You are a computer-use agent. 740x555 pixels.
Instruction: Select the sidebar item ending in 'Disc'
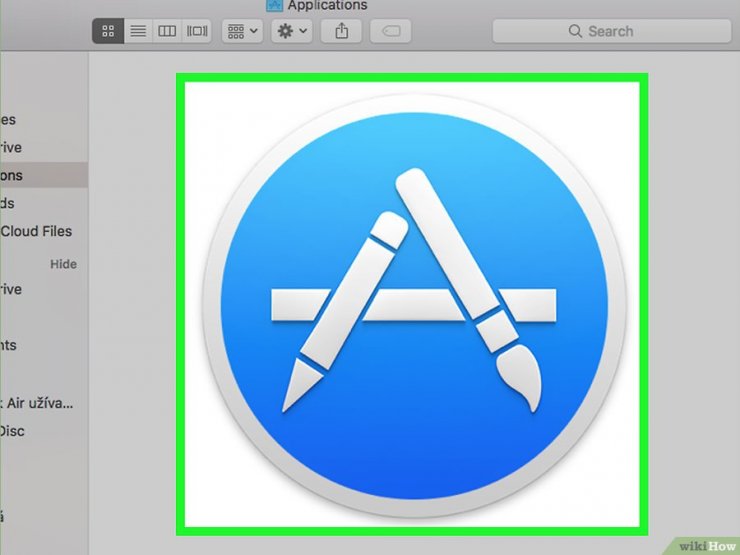pos(12,431)
